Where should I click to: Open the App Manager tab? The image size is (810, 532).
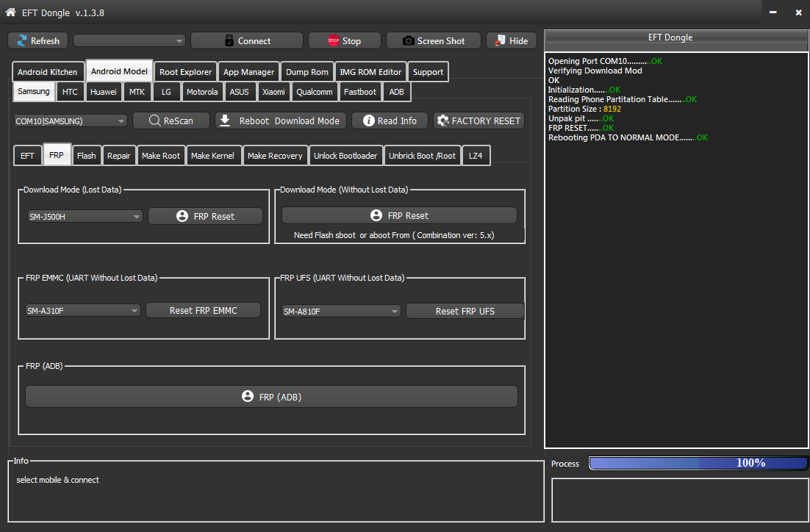(248, 72)
